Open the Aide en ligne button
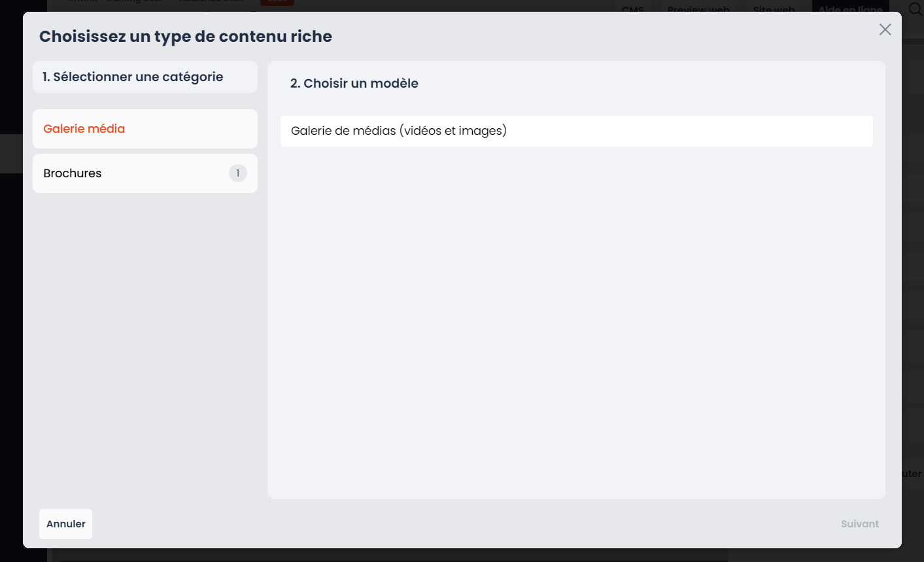 click(x=851, y=8)
